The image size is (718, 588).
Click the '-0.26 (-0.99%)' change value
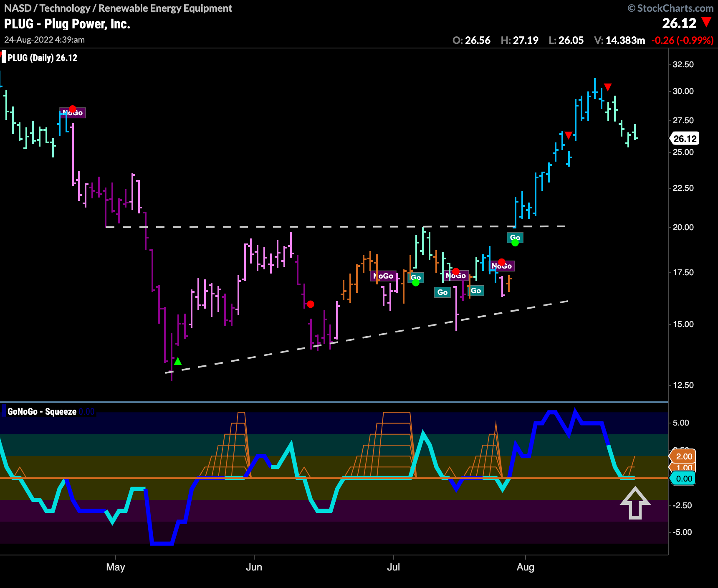683,40
